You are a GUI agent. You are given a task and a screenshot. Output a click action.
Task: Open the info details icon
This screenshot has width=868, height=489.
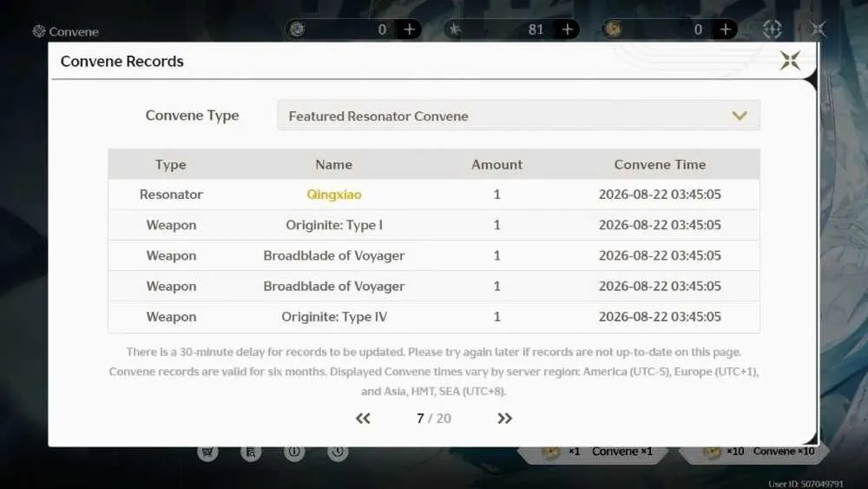(294, 452)
